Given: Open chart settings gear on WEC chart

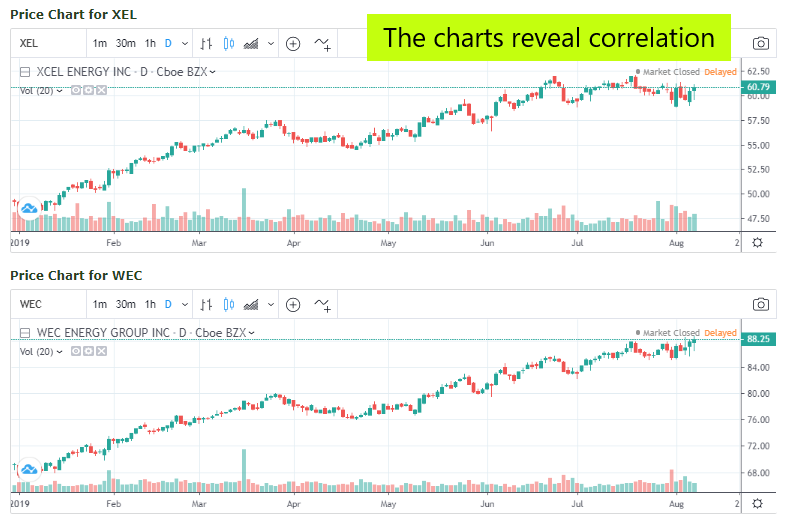Looking at the screenshot, I should pyautogui.click(x=757, y=502).
